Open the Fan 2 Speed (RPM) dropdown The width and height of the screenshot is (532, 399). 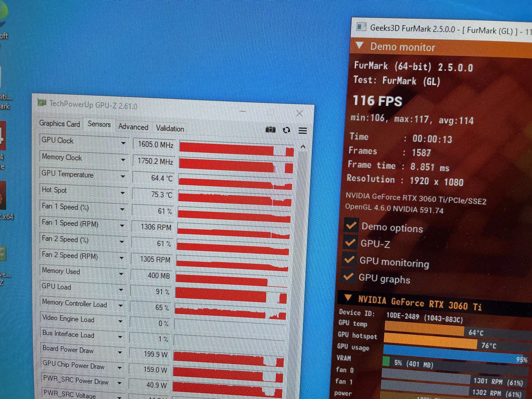(121, 258)
